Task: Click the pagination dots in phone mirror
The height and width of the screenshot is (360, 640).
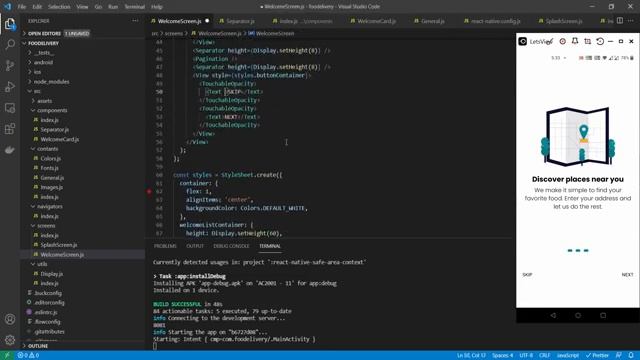Action: 578,251
